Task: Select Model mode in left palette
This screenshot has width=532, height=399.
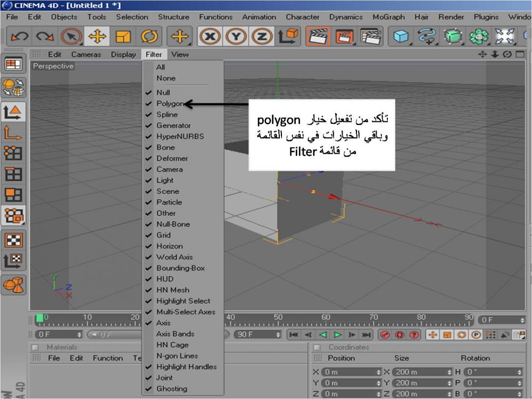Action: point(13,112)
